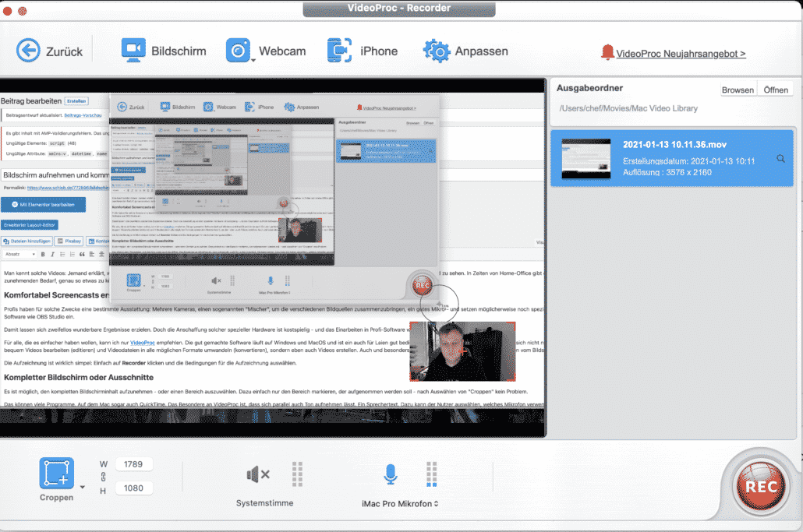Click the Beitrags-Vorschau link in the preview

(83, 115)
